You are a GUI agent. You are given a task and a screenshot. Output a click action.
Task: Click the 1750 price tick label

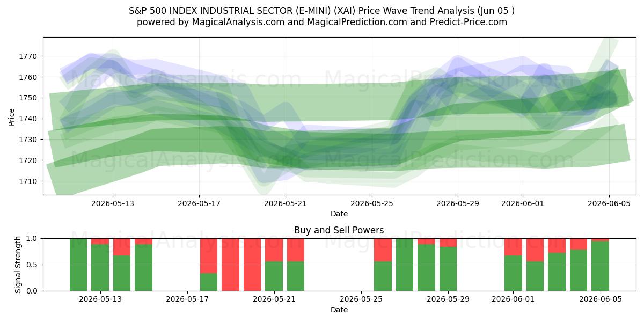pyautogui.click(x=29, y=98)
